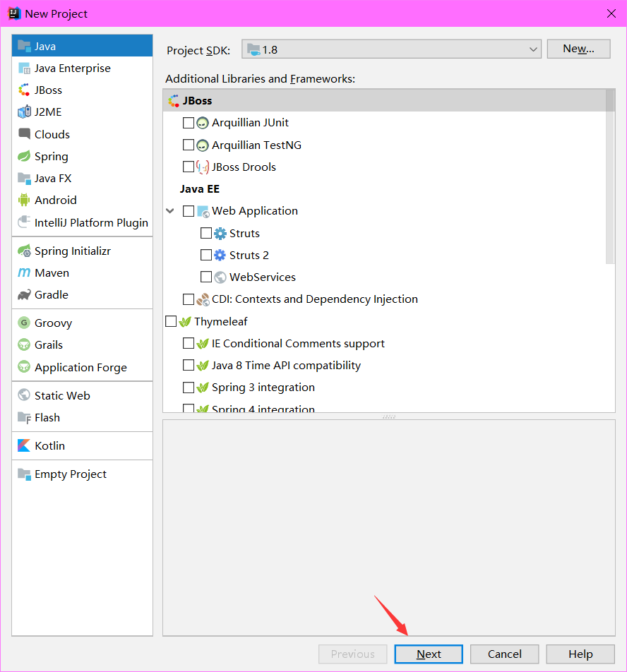Check the CDI Contexts and Dependency Injection box
The width and height of the screenshot is (627, 672).
point(188,299)
